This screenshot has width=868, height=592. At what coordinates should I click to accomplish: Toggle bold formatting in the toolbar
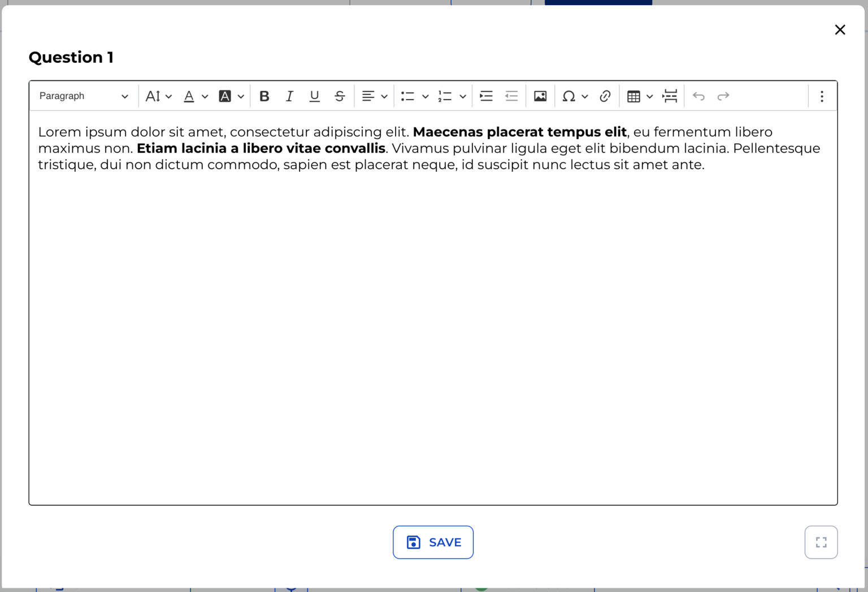coord(264,96)
